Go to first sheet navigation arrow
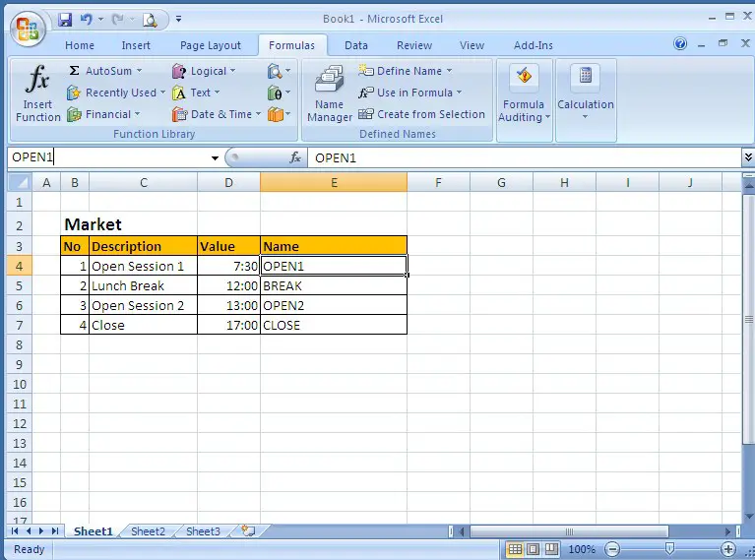The height and width of the screenshot is (560, 755). pos(15,531)
